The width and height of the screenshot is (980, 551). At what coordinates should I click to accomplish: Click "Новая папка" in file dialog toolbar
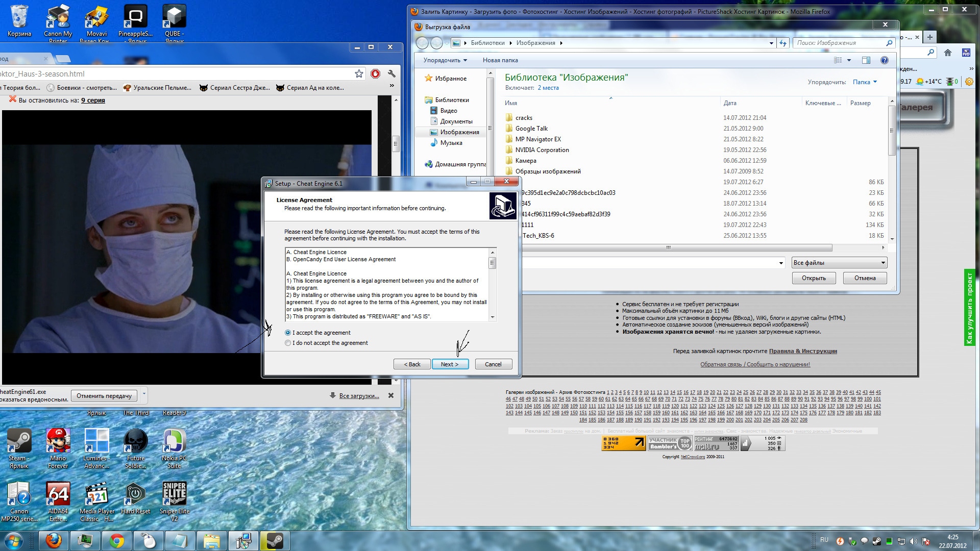point(500,60)
